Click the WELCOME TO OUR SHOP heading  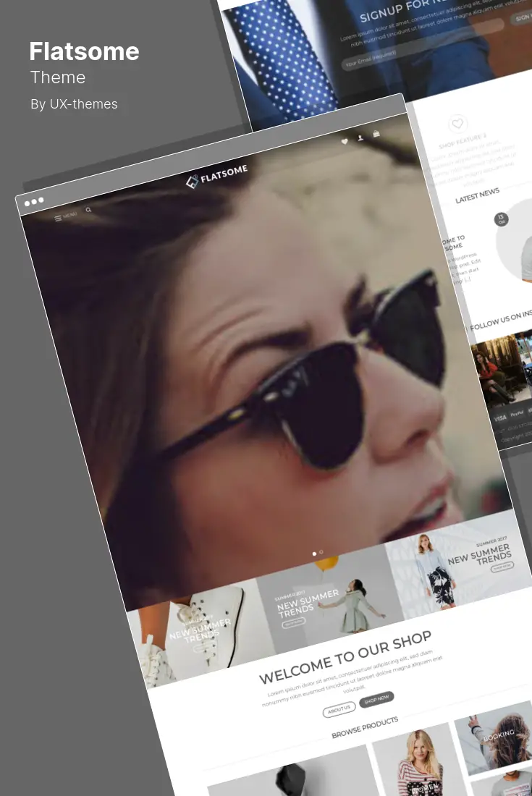345,657
